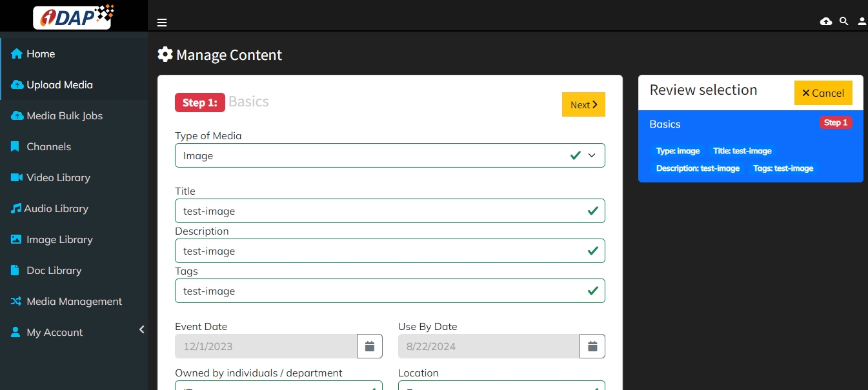Click the Media Bulk Jobs cloud icon
Image resolution: width=868 pixels, height=390 pixels.
[x=17, y=115]
